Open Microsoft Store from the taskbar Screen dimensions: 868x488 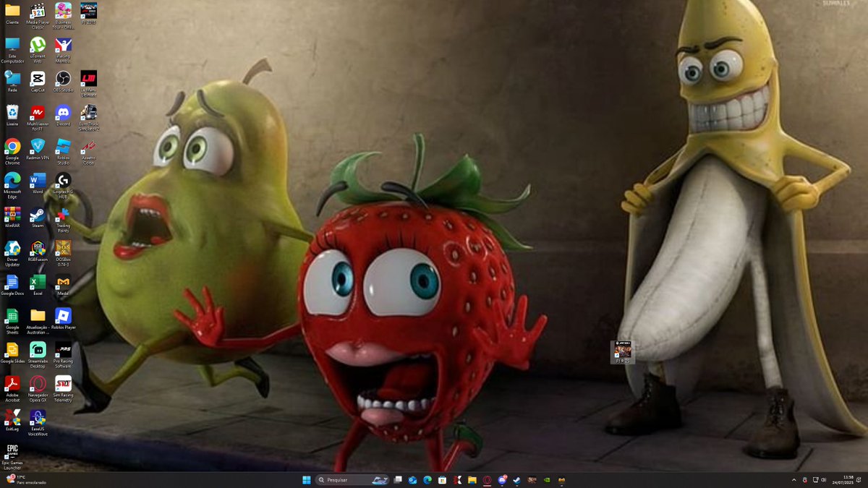pos(442,480)
